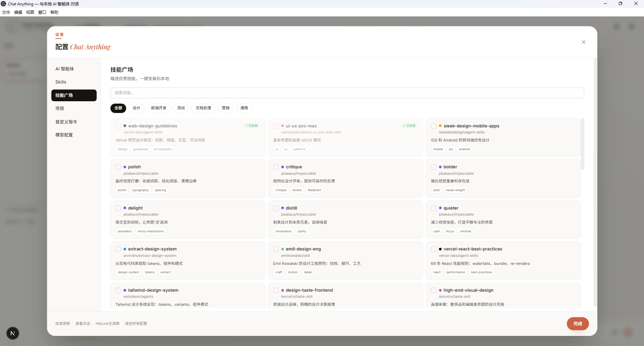Click the web-design-guidelines skill title

click(153, 126)
